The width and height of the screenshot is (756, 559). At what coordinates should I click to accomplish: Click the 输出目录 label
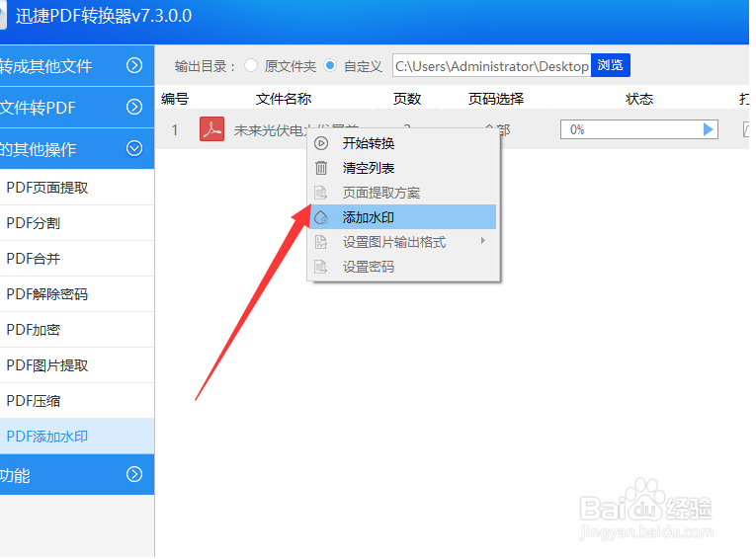point(205,66)
